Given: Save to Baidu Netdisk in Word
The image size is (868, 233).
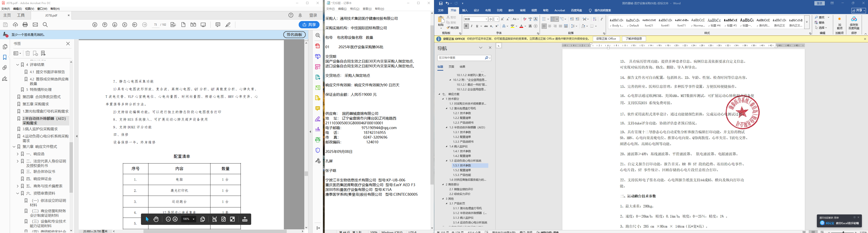Looking at the screenshot, I should click(854, 23).
